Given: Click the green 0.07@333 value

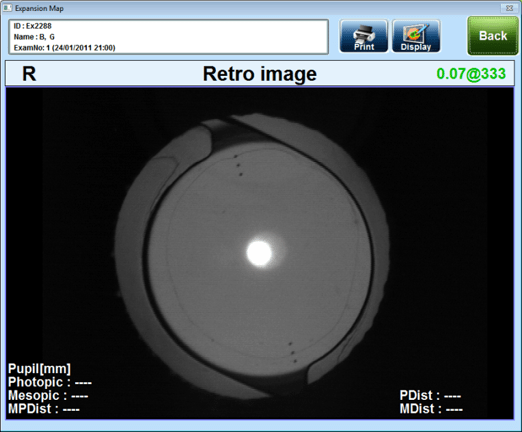Looking at the screenshot, I should point(471,74).
